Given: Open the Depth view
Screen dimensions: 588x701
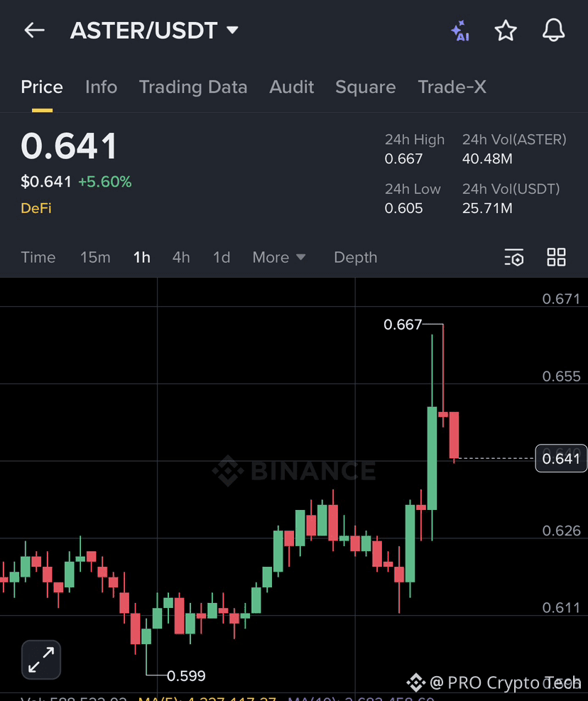Looking at the screenshot, I should click(355, 257).
